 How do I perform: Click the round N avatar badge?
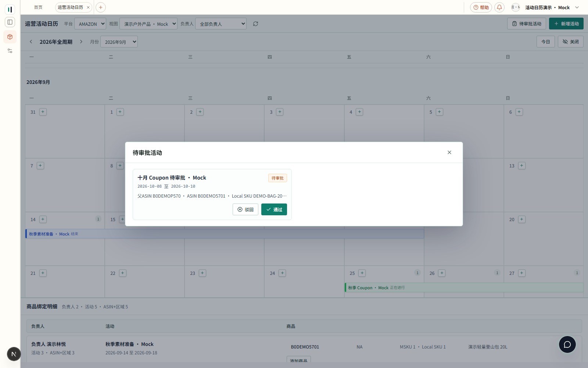(x=14, y=354)
